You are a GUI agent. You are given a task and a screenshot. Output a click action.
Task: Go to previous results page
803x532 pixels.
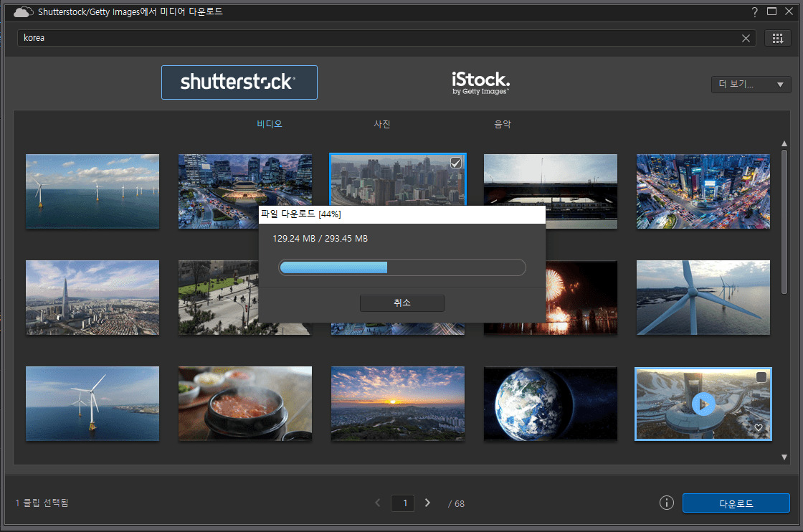(378, 503)
